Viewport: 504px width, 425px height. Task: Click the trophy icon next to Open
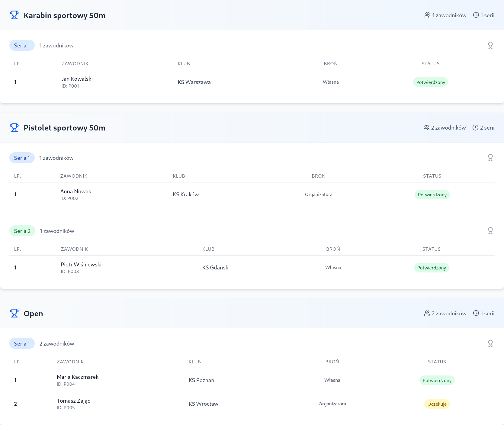(14, 313)
